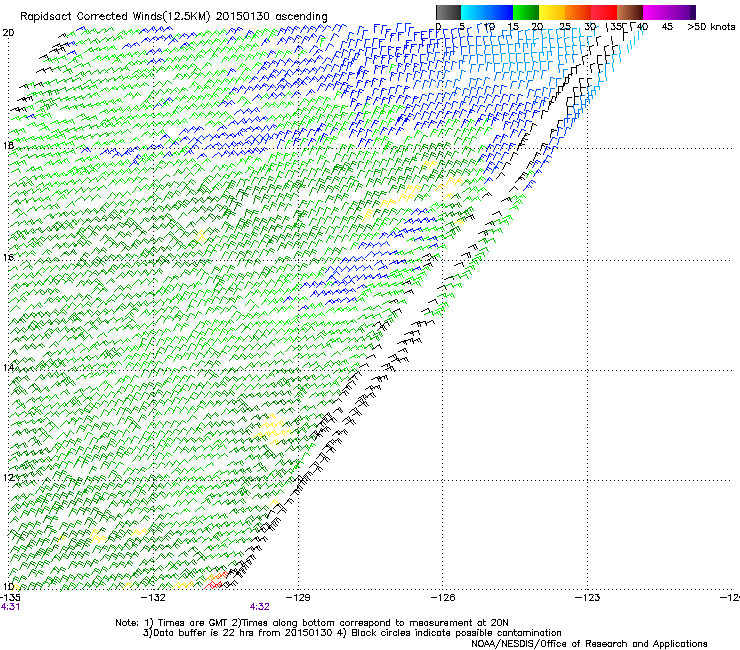Click the '40' legend label
Screen dimensions: 740x650
click(642, 27)
